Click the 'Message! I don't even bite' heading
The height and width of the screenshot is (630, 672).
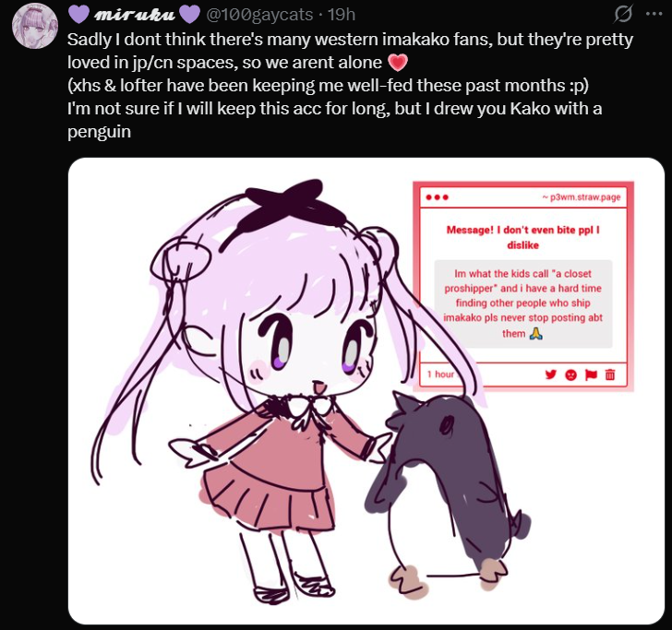click(x=522, y=237)
